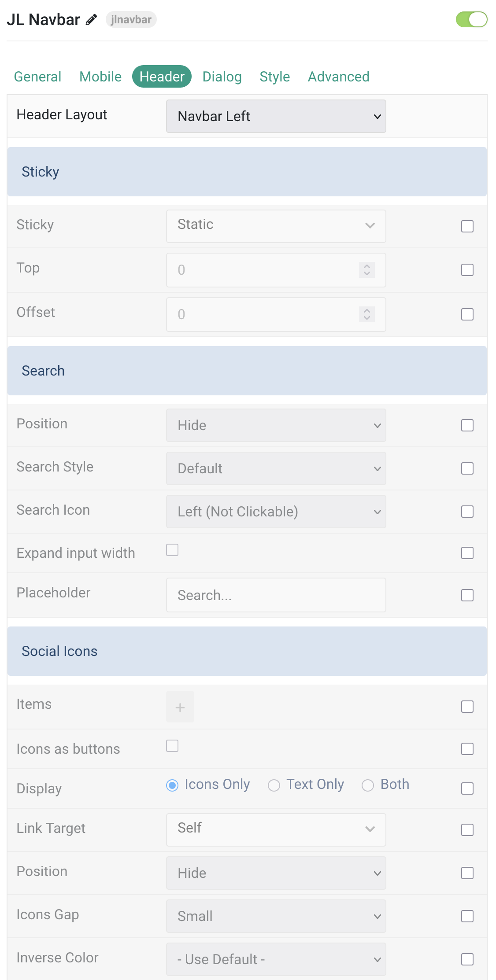Image resolution: width=496 pixels, height=980 pixels.
Task: Open the Advanced tab
Action: click(x=339, y=77)
